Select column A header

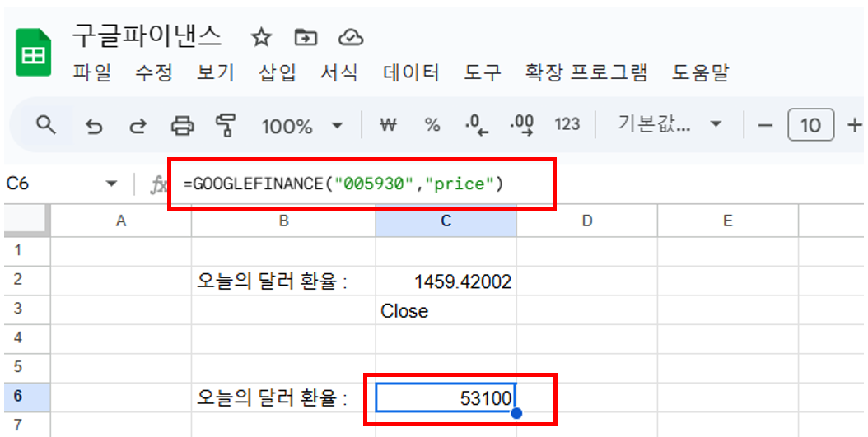point(121,221)
